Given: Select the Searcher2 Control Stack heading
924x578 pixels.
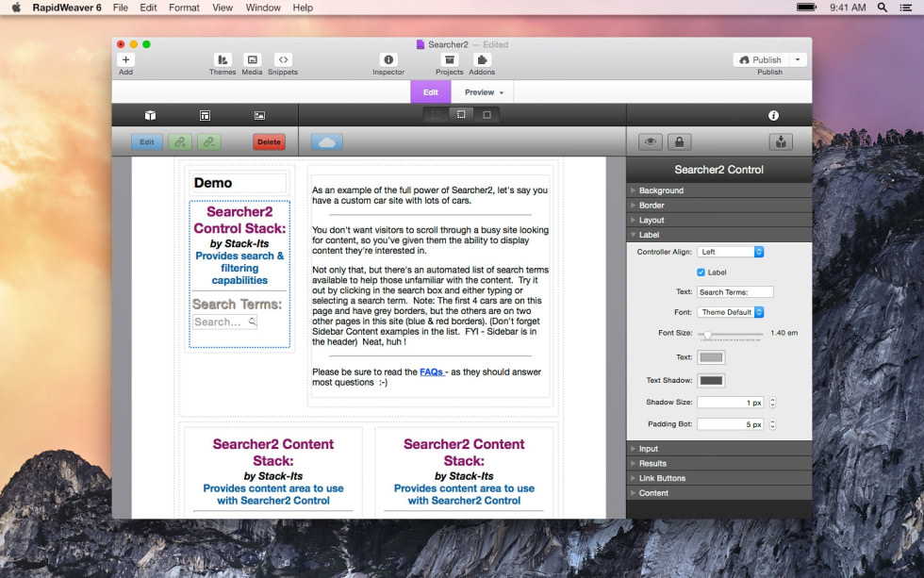Looking at the screenshot, I should 239,220.
